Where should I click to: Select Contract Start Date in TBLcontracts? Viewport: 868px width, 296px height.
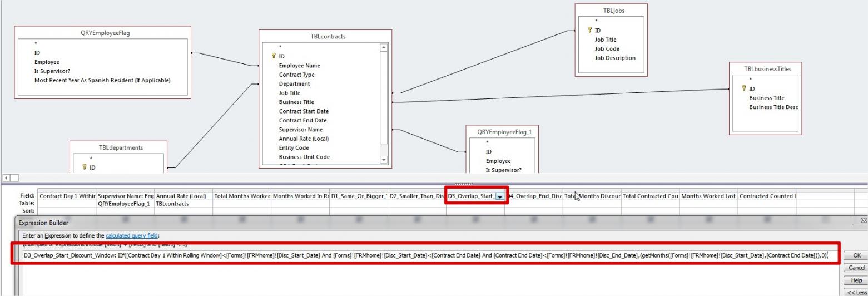304,111
